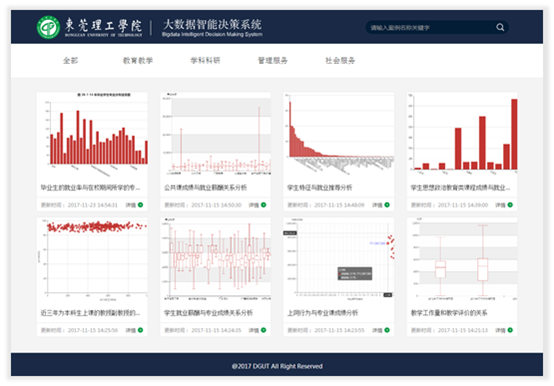Open the 全部 tab

click(x=71, y=60)
